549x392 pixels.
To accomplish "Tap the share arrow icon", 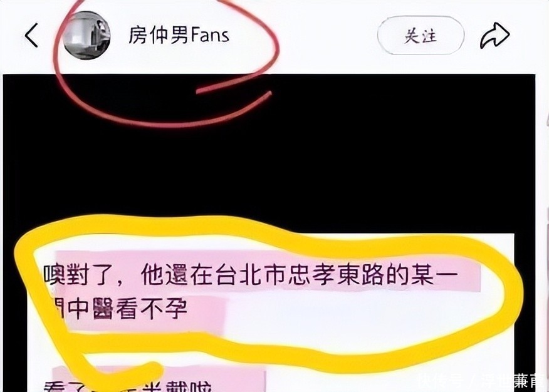I will click(x=494, y=35).
